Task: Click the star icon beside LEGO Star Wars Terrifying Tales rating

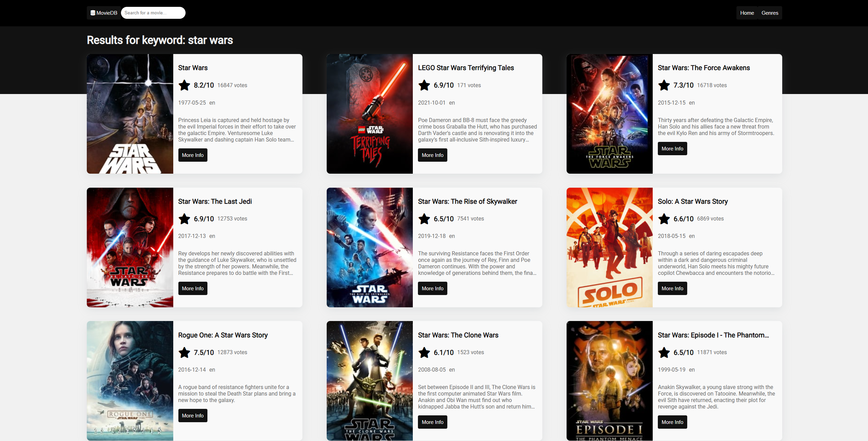Action: tap(424, 85)
